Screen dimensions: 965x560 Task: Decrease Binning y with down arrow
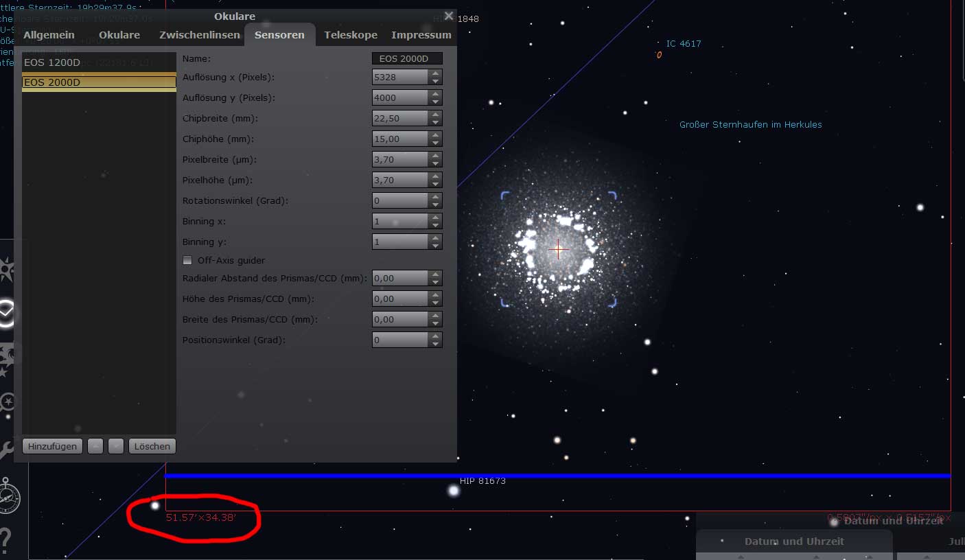pos(435,246)
